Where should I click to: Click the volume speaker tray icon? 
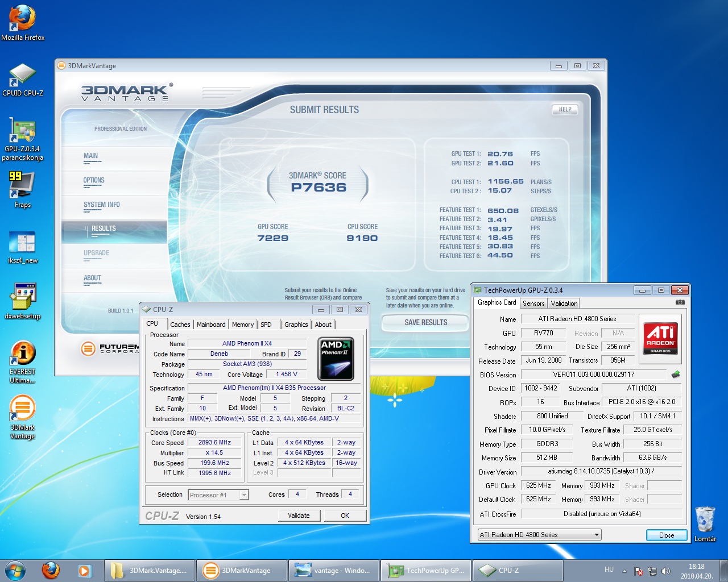pyautogui.click(x=666, y=571)
